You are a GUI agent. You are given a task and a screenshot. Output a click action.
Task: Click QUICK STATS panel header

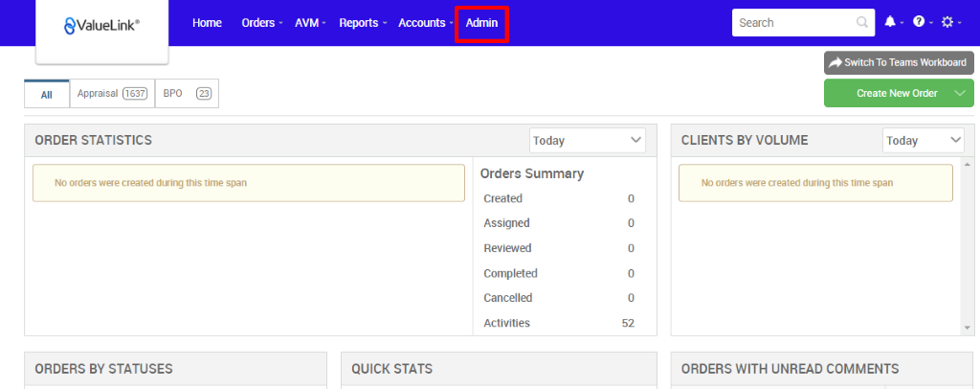(500, 369)
